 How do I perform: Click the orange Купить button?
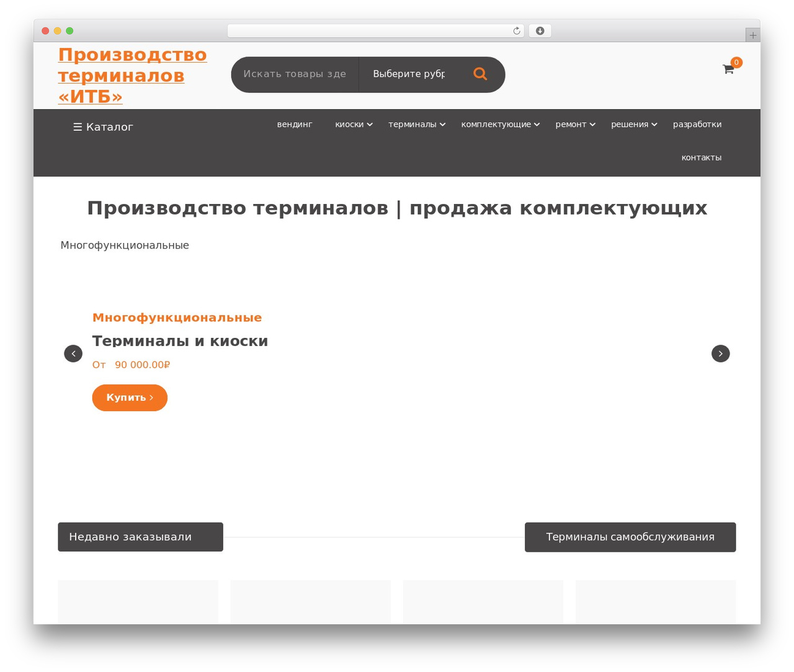pos(130,397)
